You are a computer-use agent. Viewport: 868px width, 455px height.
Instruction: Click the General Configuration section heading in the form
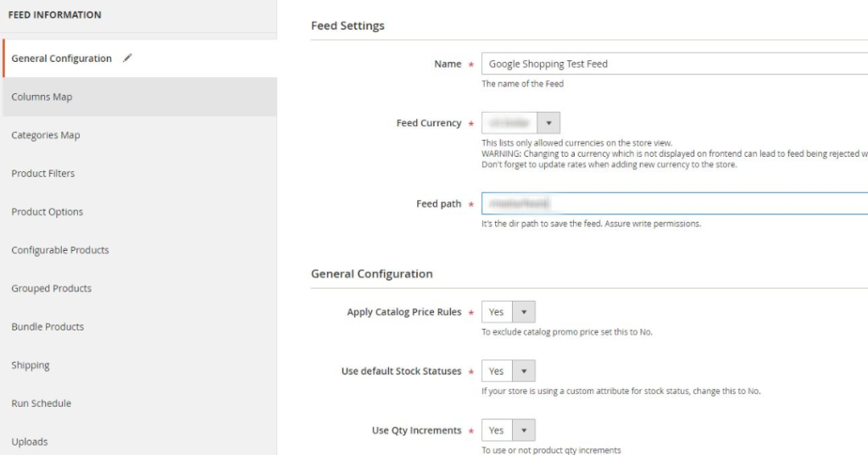(372, 274)
